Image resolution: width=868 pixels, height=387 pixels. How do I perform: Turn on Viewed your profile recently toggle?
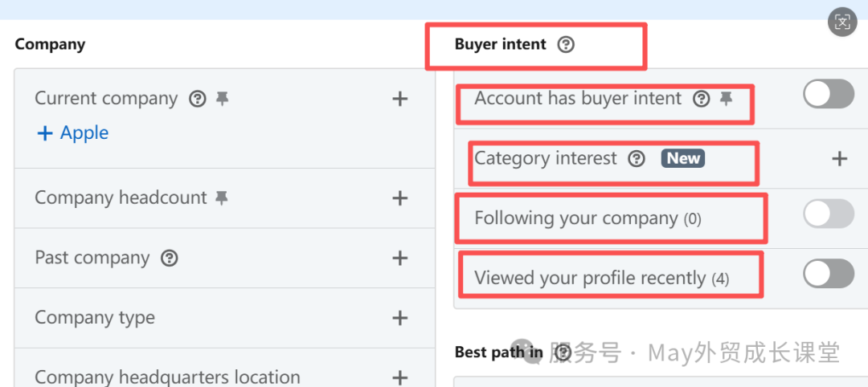click(829, 274)
